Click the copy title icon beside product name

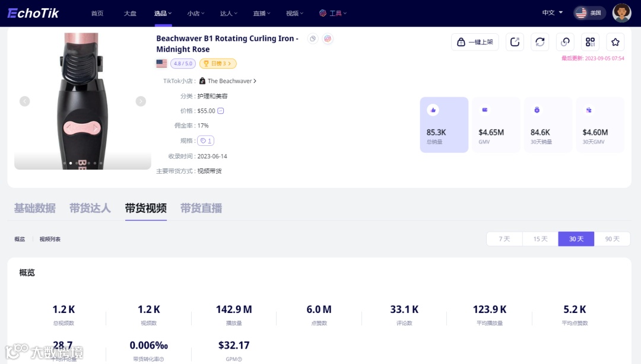pyautogui.click(x=313, y=39)
